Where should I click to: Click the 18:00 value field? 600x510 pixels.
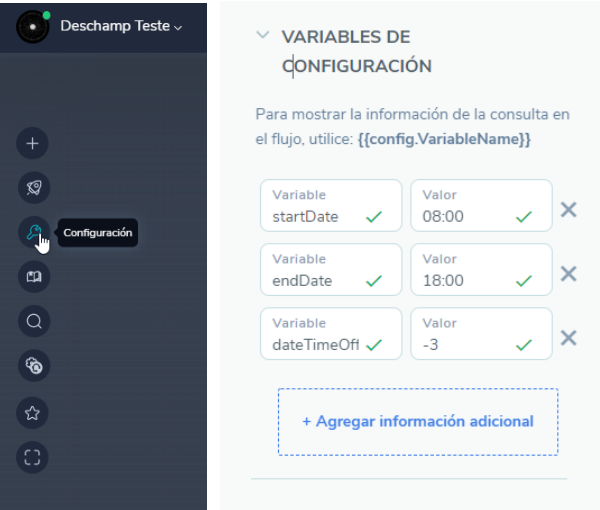pos(465,280)
